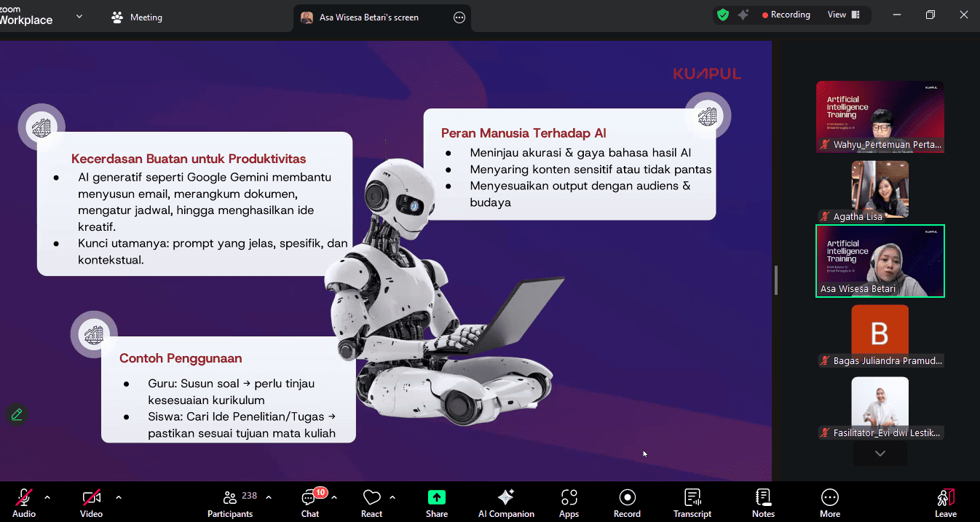Switch to the Meeting tab
Screen dimensions: 980x522
click(x=137, y=17)
